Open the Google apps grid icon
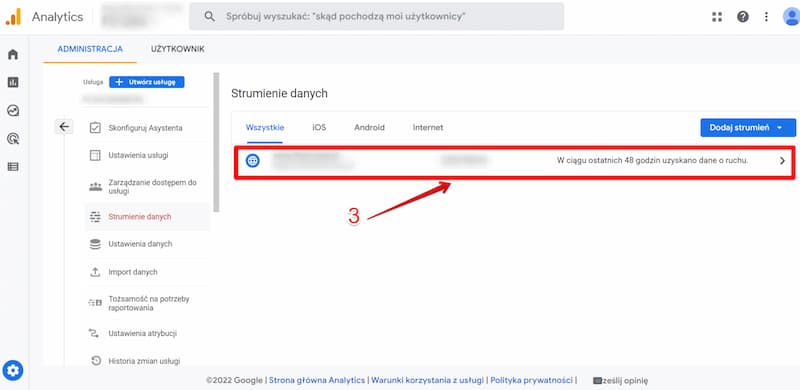800x390 pixels. click(717, 17)
